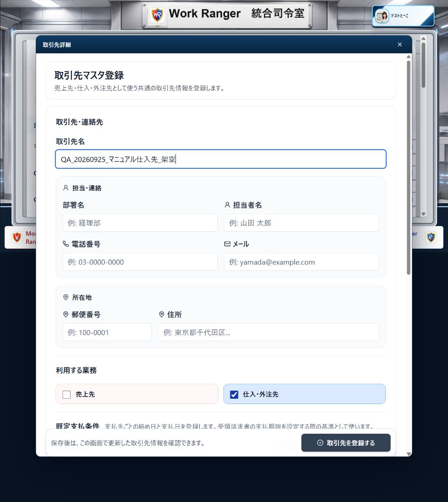448x502 pixels.
Task: Click the 取引先・連絡先 section heading
Action: coord(80,122)
